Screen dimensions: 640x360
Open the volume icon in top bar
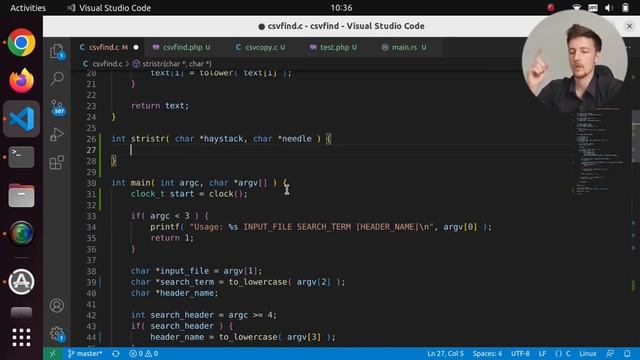(x=609, y=8)
